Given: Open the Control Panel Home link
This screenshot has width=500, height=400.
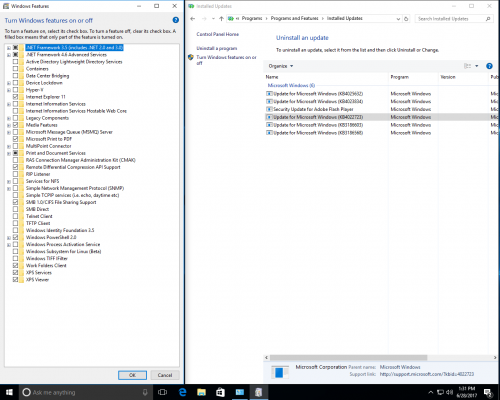Looking at the screenshot, I should pyautogui.click(x=217, y=34).
